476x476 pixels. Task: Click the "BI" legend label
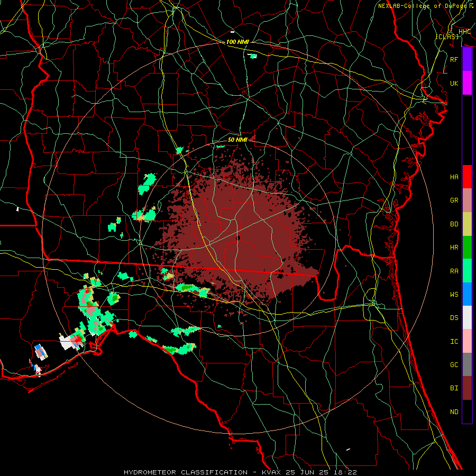click(x=454, y=388)
